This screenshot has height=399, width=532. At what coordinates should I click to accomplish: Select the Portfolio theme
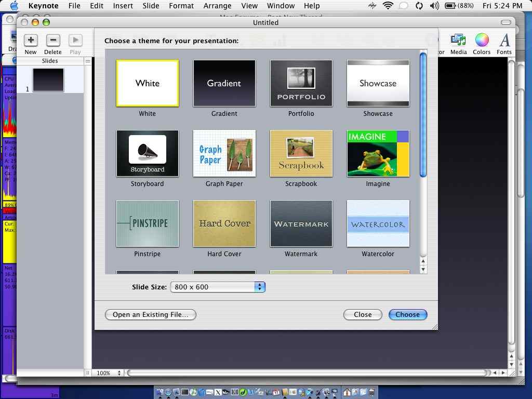(301, 84)
